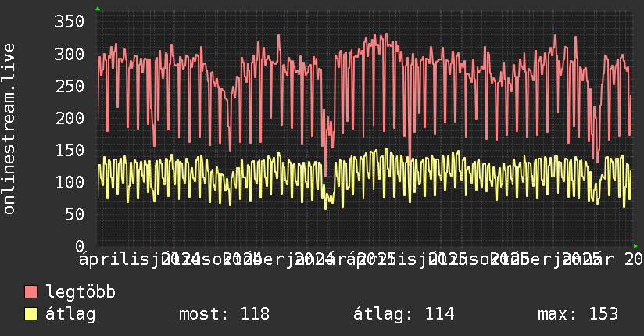Click the 100 y-axis label
Viewport: 644px width, 336px height.
(70, 182)
